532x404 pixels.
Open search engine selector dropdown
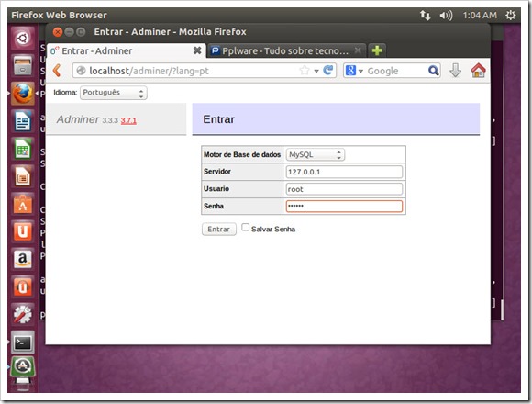click(x=354, y=71)
